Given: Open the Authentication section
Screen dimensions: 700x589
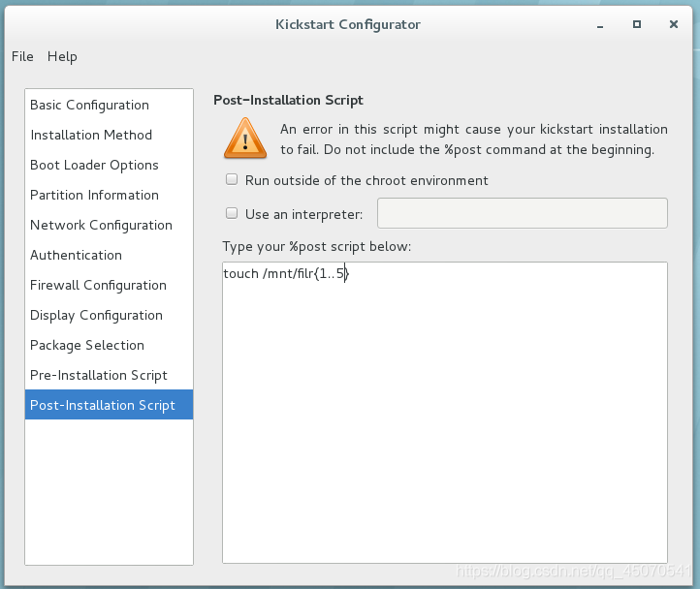Looking at the screenshot, I should [x=109, y=255].
